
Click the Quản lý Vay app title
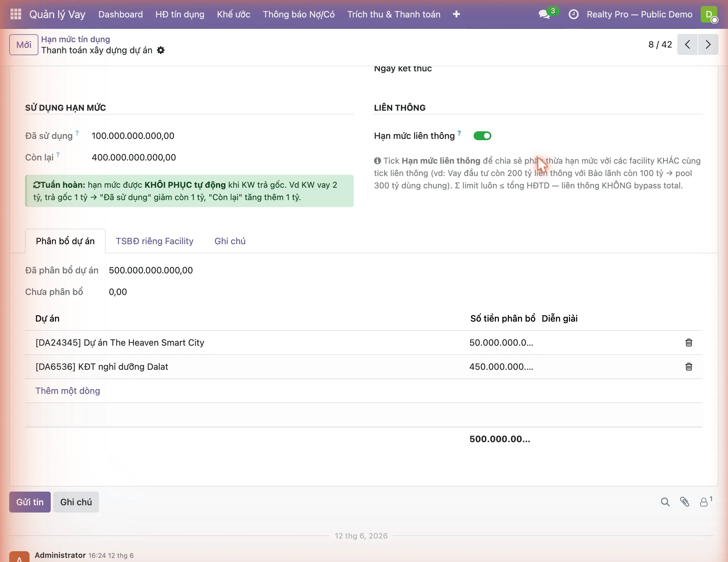[57, 14]
